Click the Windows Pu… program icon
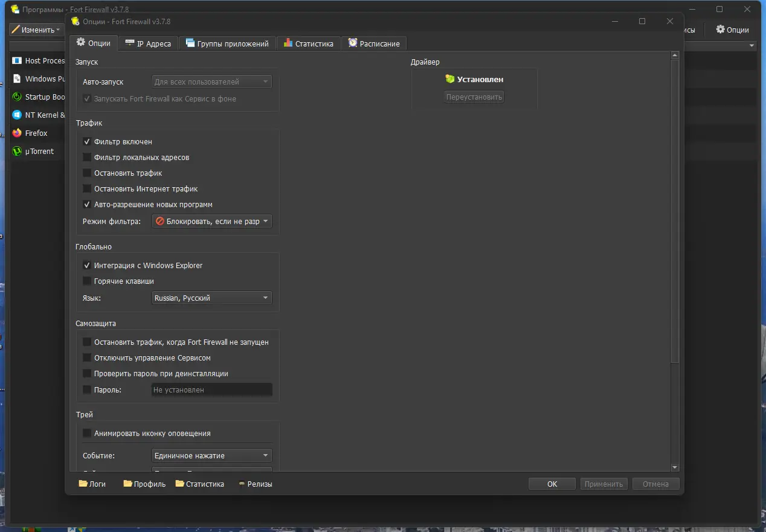 click(x=17, y=79)
